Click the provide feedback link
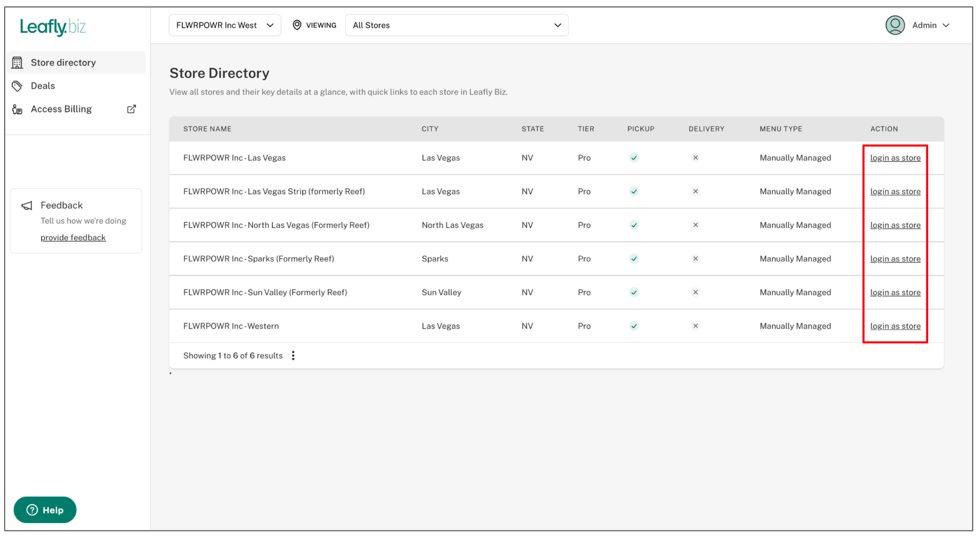 point(73,238)
